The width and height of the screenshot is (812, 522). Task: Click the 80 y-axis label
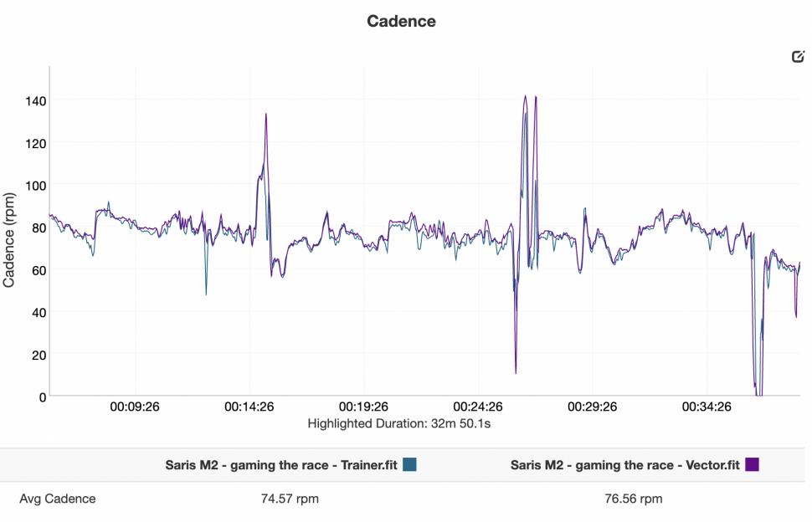coord(39,228)
